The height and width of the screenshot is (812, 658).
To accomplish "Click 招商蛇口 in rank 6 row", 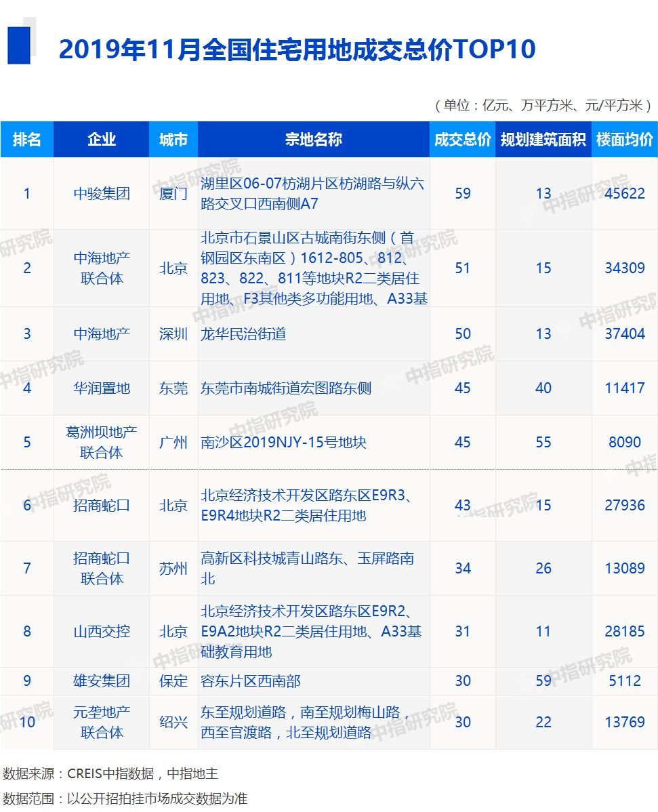I will point(102,506).
